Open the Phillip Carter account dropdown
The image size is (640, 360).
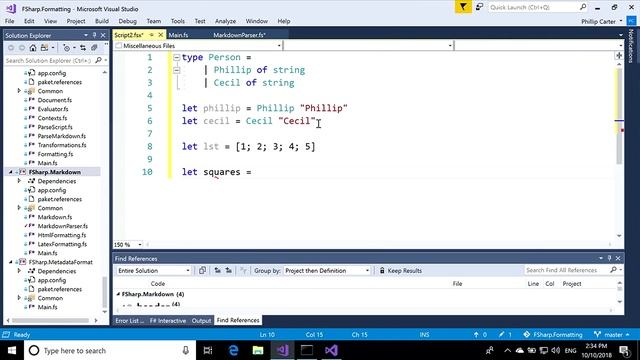(x=602, y=21)
